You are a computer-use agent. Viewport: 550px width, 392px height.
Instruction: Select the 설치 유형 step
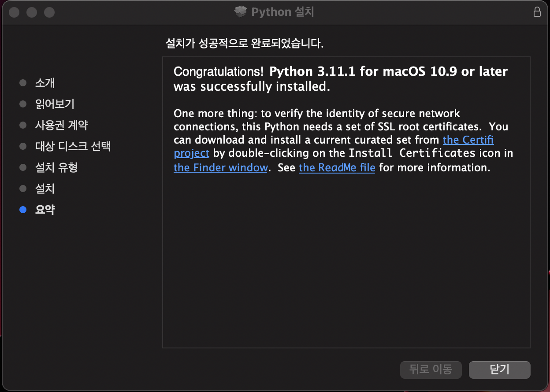(x=56, y=167)
